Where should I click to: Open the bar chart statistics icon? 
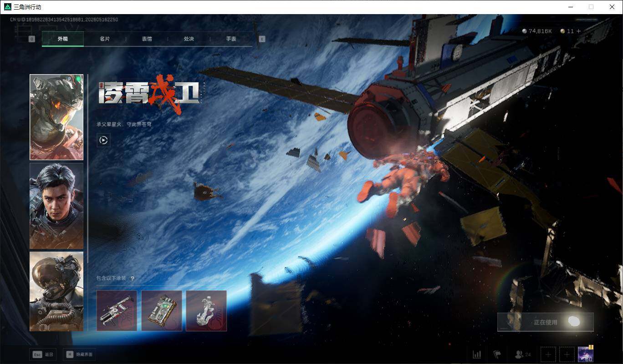[x=477, y=354]
